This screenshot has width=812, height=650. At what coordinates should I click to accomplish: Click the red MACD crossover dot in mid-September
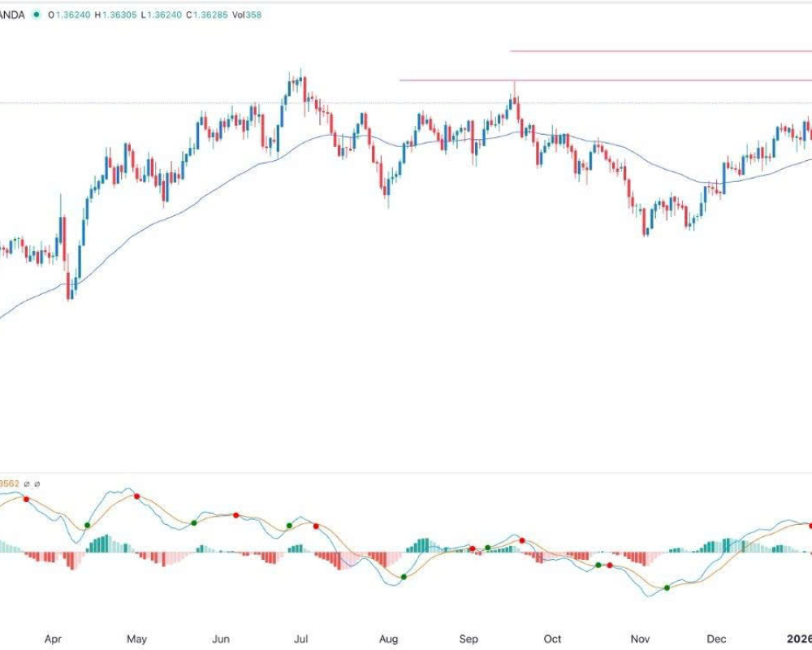coord(522,540)
